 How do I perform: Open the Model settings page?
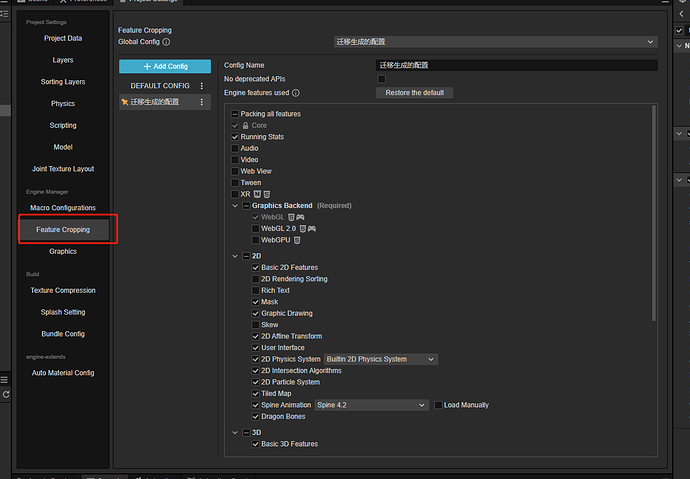[63, 147]
